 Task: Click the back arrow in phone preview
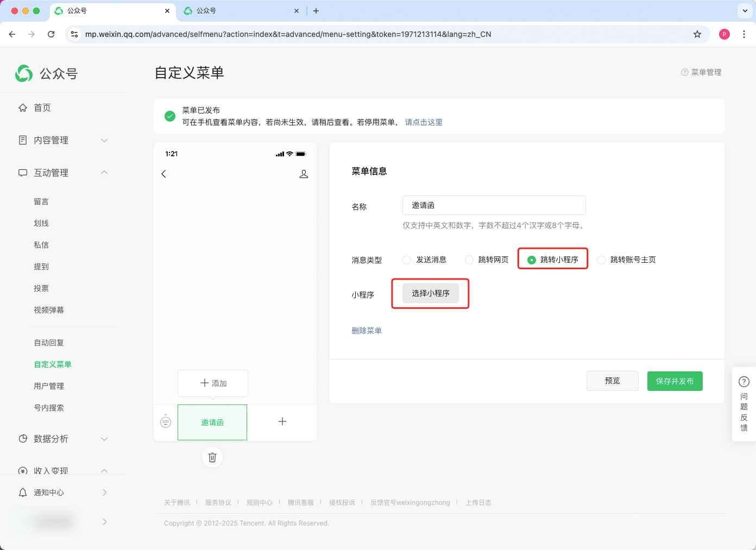(163, 174)
